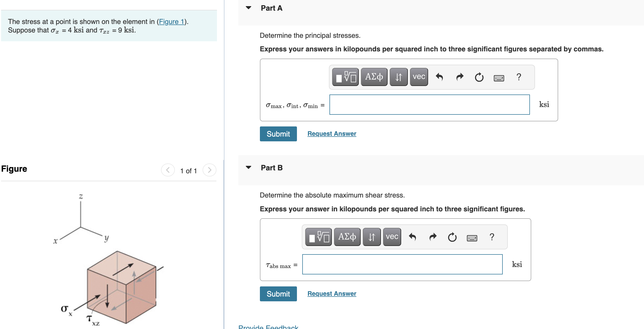Viewport: 644px width, 329px height.
Task: Submit the principal stresses answer
Action: tap(278, 134)
